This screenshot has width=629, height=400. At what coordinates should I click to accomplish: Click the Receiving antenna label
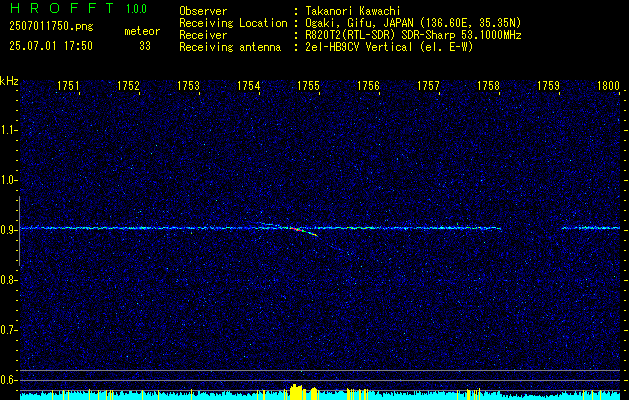point(230,47)
